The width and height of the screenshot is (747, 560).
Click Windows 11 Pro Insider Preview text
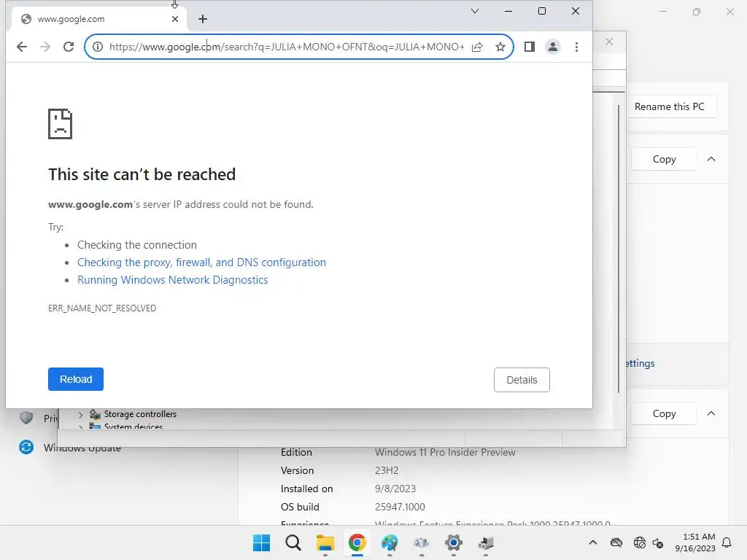click(x=445, y=452)
